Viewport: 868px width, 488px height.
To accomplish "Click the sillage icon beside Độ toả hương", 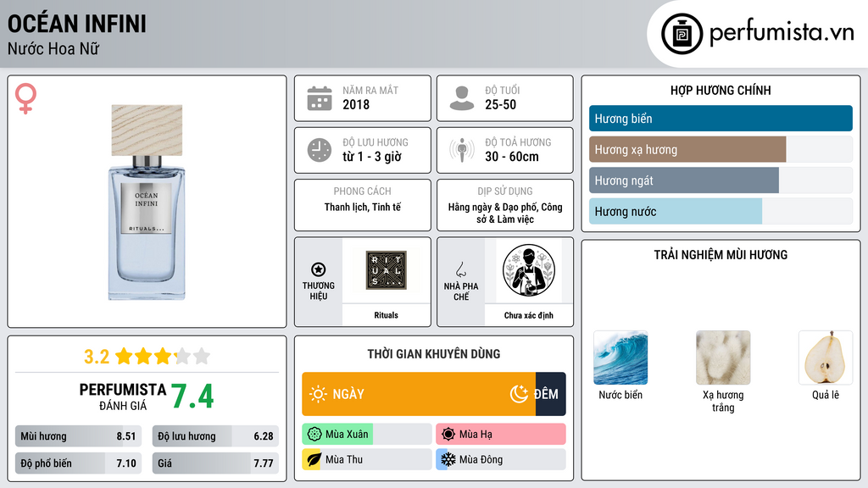I will (x=462, y=150).
